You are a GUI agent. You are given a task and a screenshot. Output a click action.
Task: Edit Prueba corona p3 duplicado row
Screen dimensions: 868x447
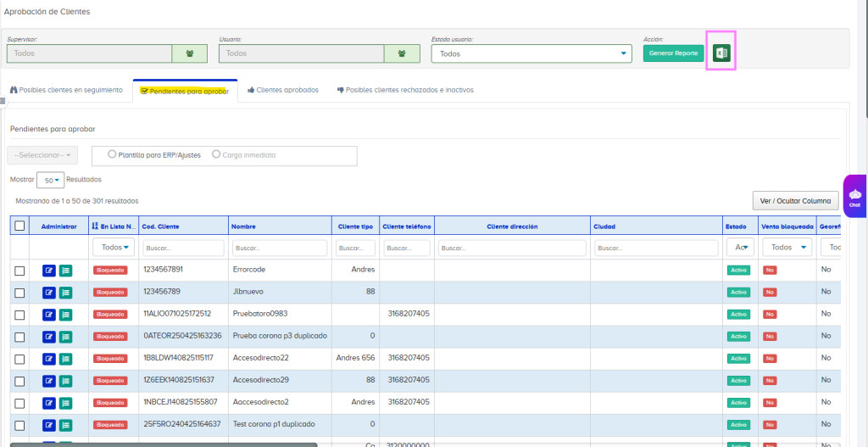click(x=49, y=337)
